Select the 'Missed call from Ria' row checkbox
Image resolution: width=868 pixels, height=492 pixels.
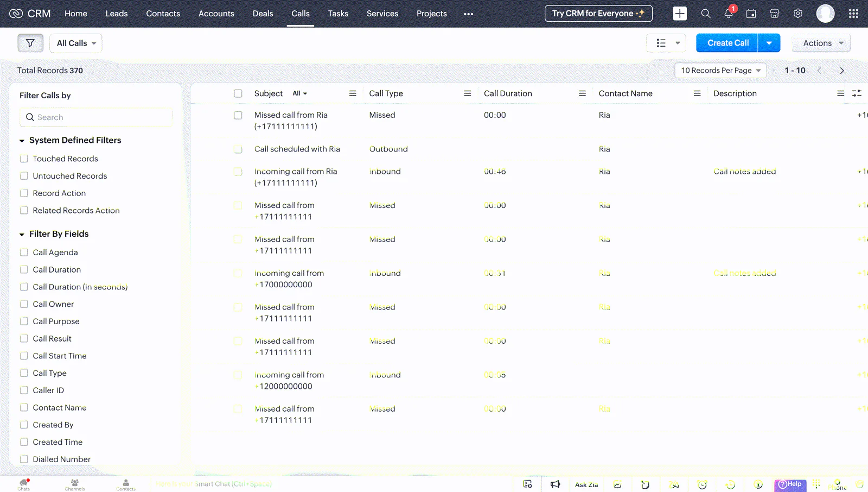(x=238, y=115)
